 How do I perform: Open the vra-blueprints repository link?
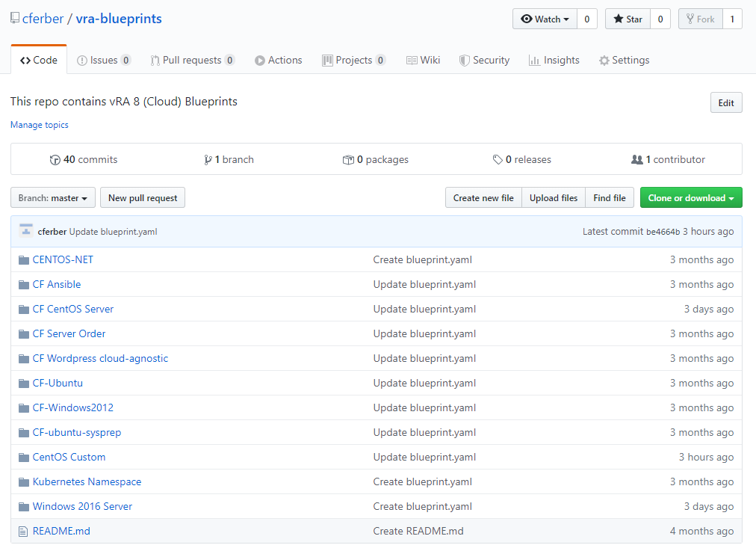pyautogui.click(x=119, y=19)
